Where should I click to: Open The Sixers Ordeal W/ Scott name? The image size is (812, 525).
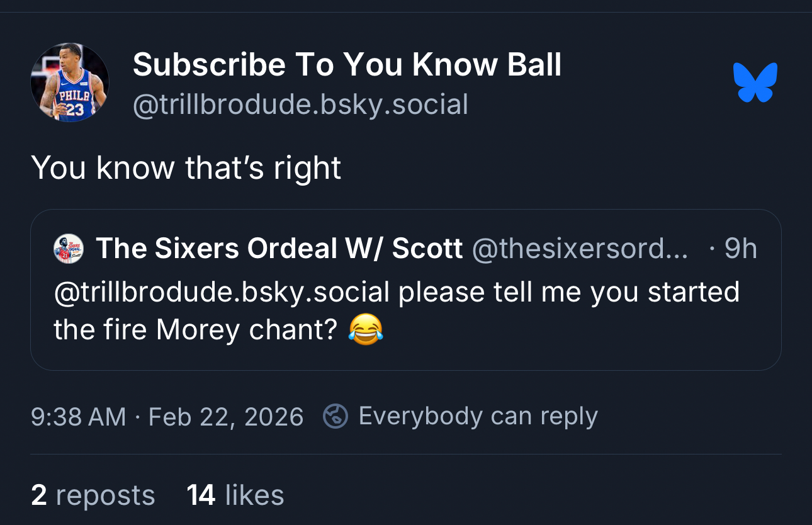pos(279,249)
